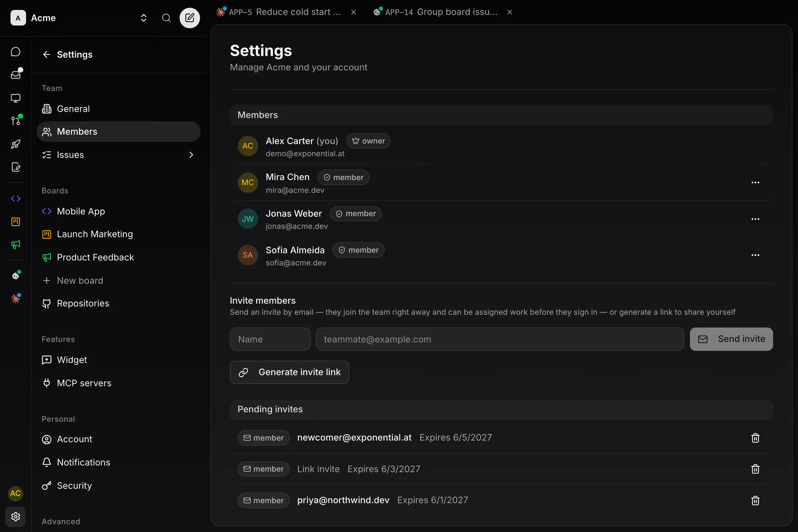The width and height of the screenshot is (798, 532).
Task: Click the AC avatar in the left rail
Action: pos(16,493)
